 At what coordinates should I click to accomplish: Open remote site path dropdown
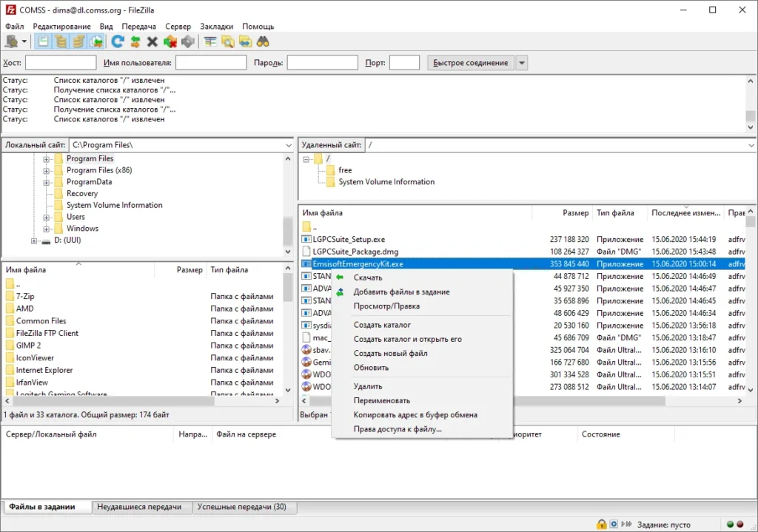click(x=751, y=145)
